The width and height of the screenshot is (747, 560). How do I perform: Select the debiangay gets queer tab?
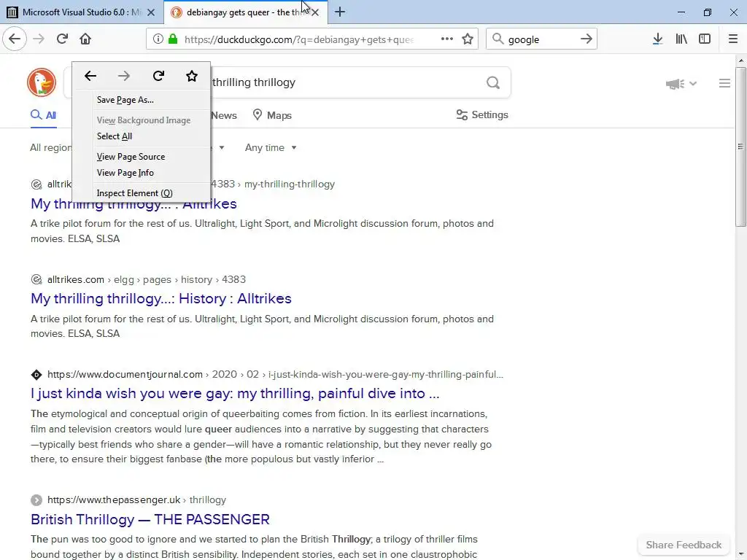(245, 12)
